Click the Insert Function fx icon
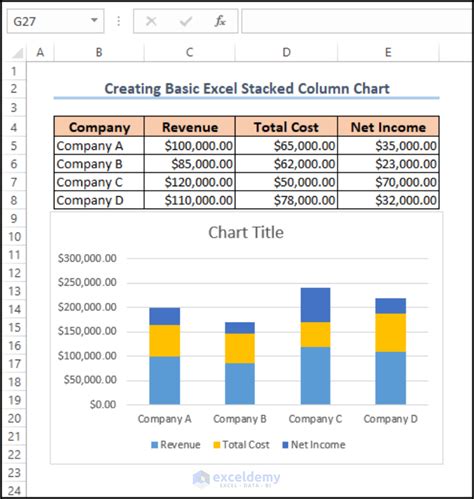The width and height of the screenshot is (474, 499). point(220,21)
